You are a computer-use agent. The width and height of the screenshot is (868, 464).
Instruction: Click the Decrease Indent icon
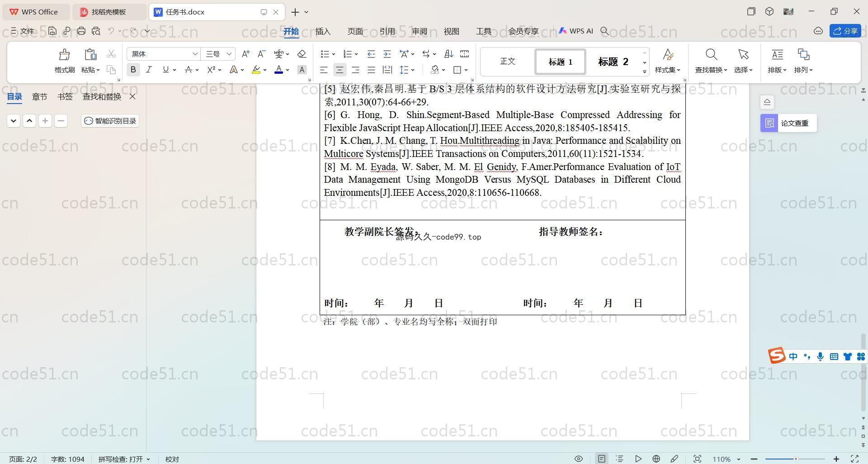pos(371,54)
